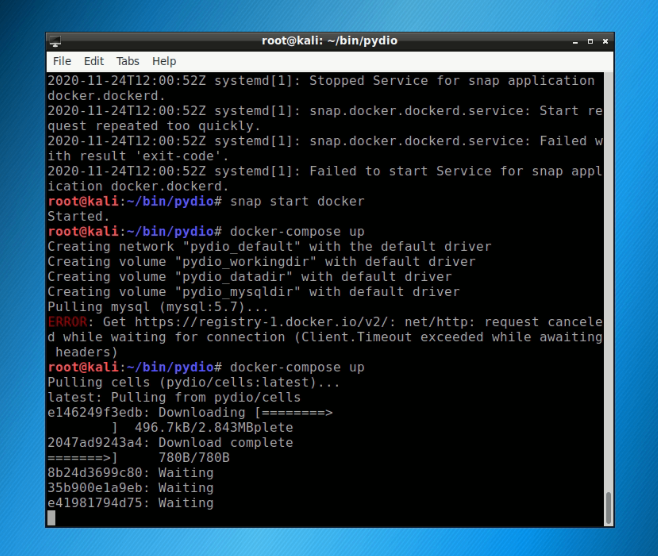
Task: Open the Edit menu
Action: coord(94,61)
